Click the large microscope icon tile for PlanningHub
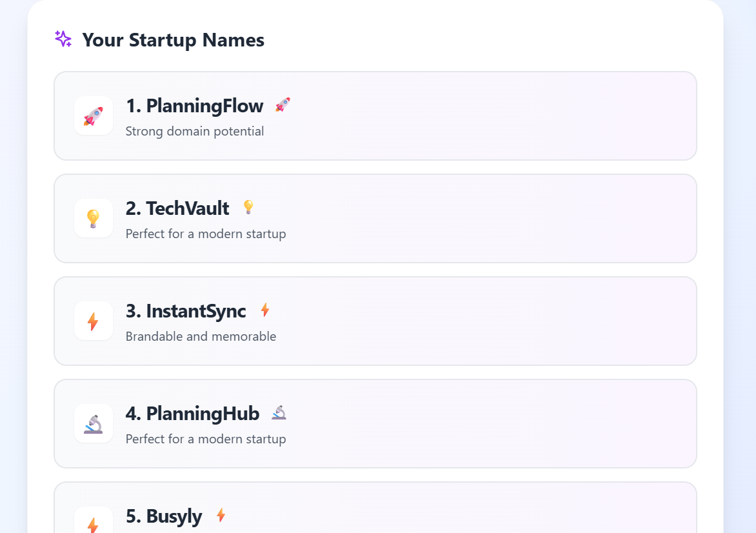756x533 pixels. click(94, 424)
